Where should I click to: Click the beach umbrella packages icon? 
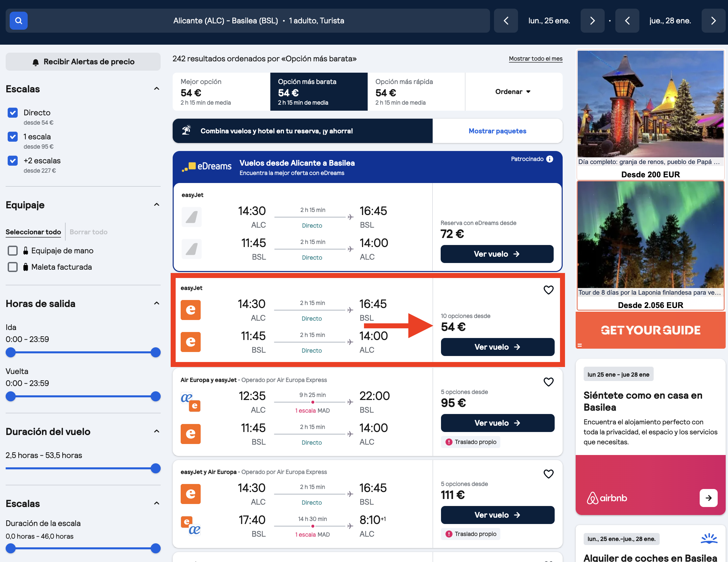(187, 130)
